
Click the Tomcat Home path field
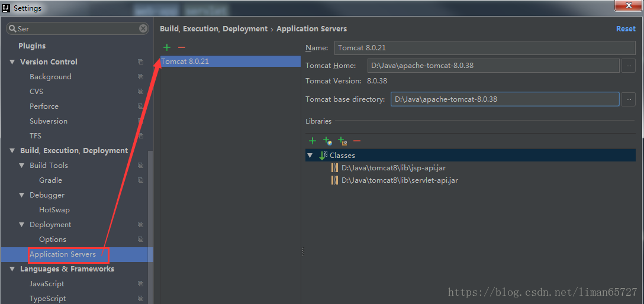[x=493, y=66]
